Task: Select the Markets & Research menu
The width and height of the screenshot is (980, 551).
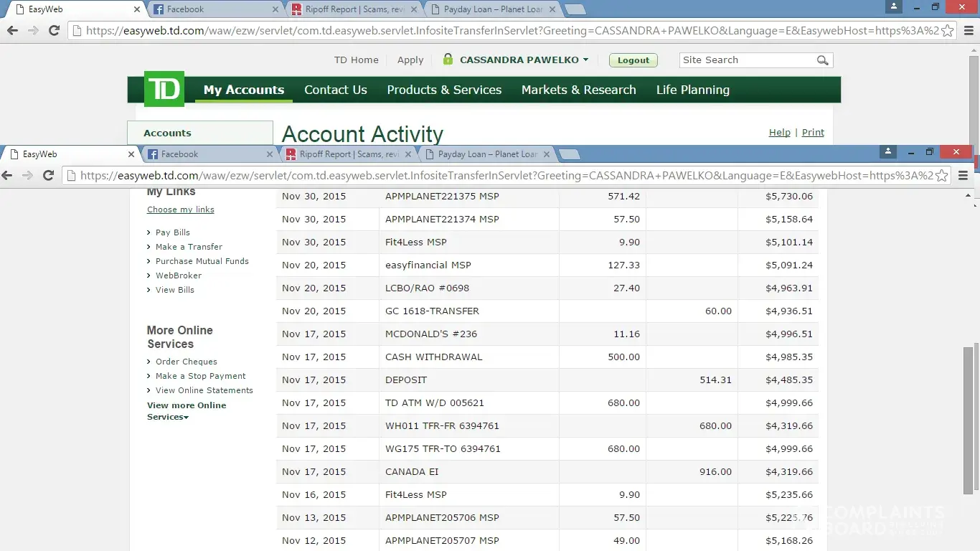Action: [x=578, y=90]
